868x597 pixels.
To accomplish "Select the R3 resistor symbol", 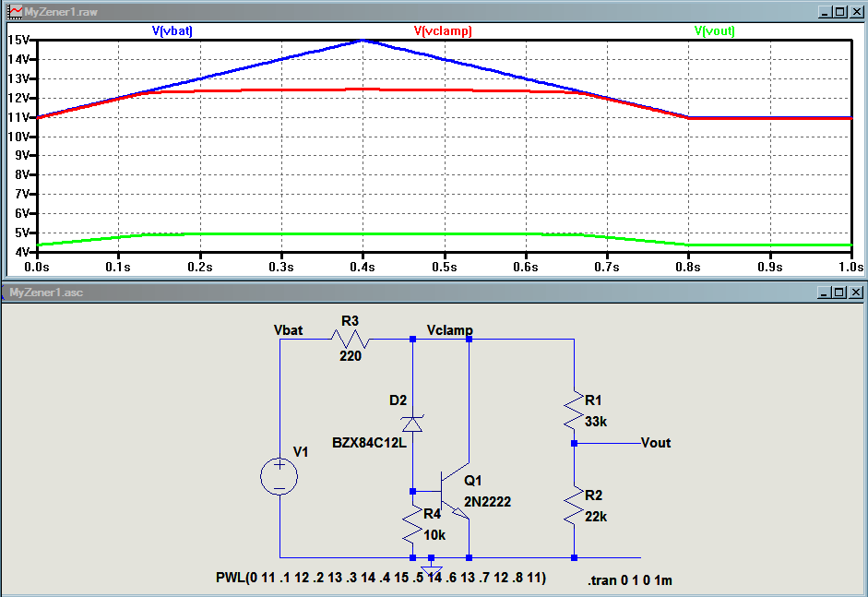I will tap(351, 339).
